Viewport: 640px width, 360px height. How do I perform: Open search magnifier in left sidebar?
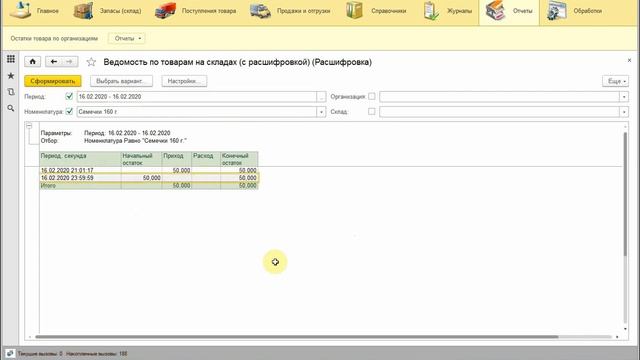pyautogui.click(x=11, y=108)
